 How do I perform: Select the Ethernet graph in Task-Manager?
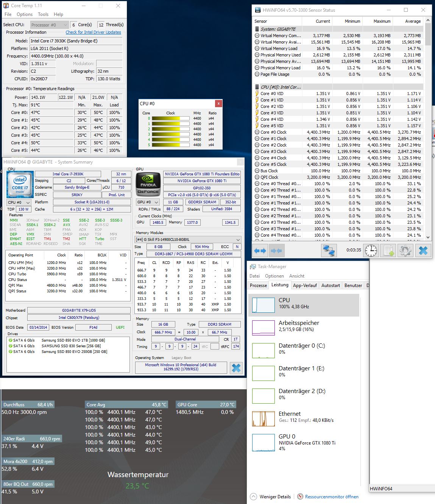pyautogui.click(x=263, y=419)
